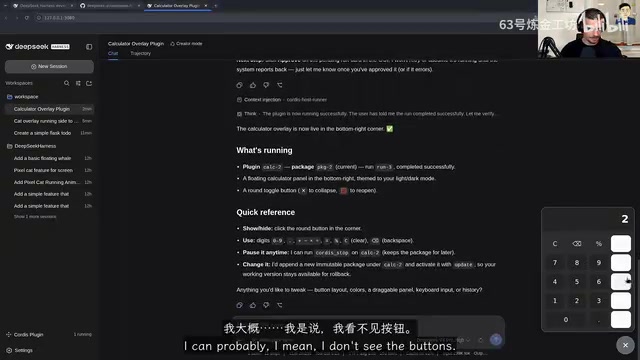
Task: Copy the reply asking 'Anything you'd like to tweak'
Action: click(x=240, y=305)
